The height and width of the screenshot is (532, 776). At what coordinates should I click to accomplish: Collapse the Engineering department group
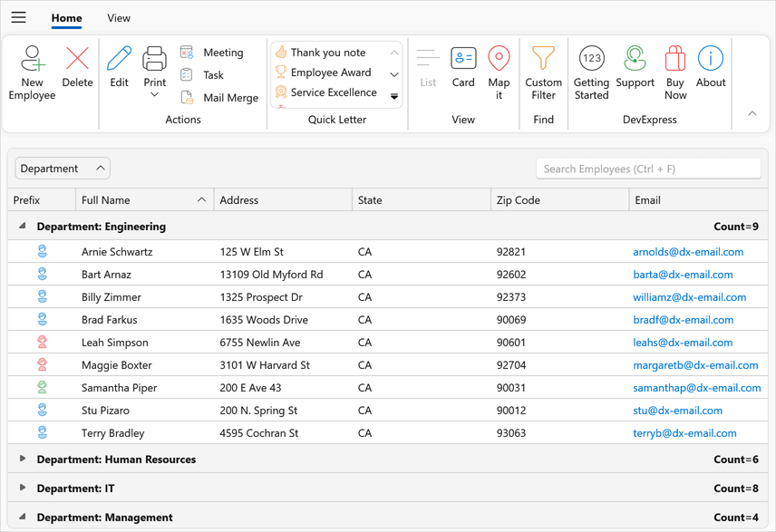pos(23,227)
